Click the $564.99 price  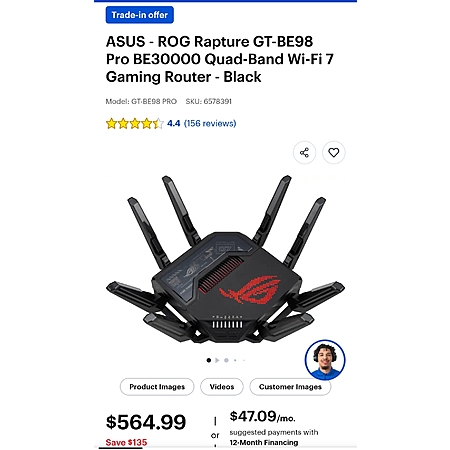(146, 422)
